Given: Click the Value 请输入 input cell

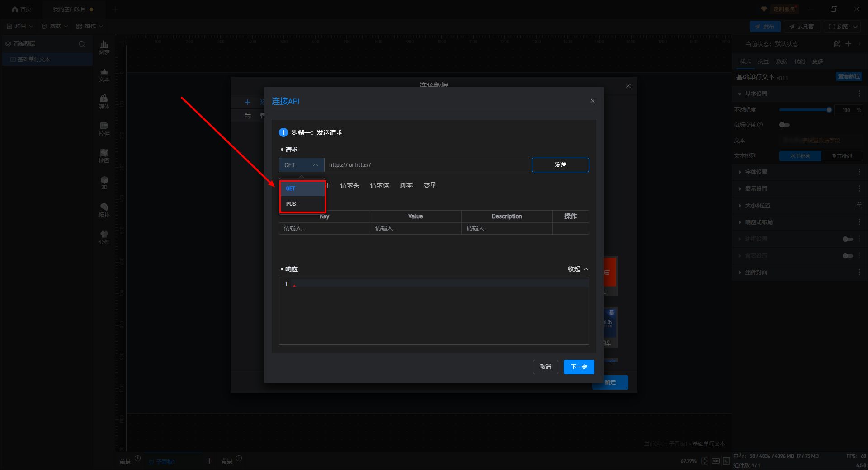Looking at the screenshot, I should pos(415,229).
